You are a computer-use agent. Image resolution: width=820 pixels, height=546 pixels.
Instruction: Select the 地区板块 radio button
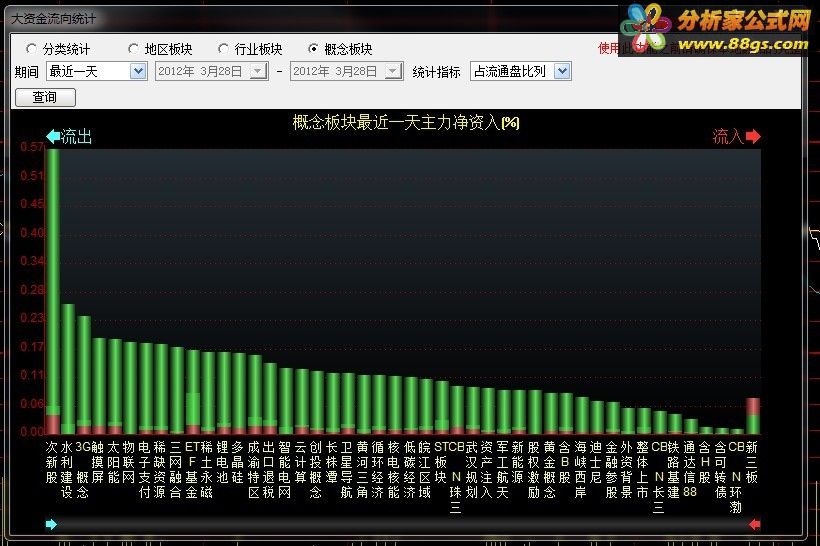pos(133,49)
